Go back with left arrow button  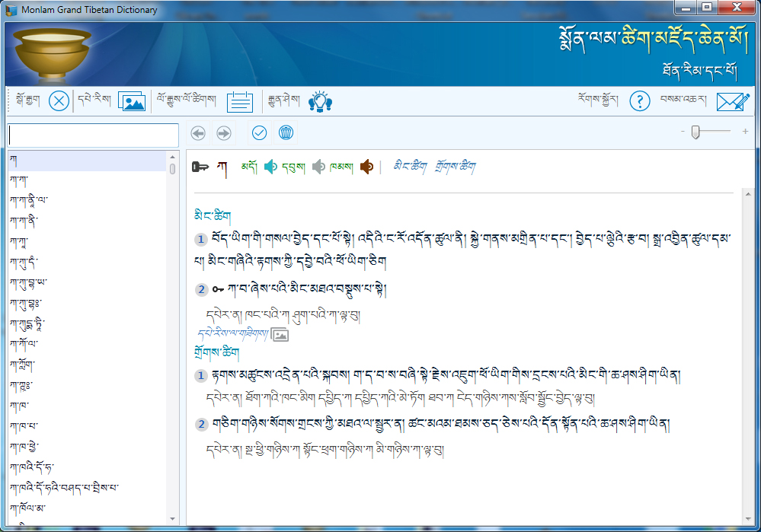[x=198, y=133]
